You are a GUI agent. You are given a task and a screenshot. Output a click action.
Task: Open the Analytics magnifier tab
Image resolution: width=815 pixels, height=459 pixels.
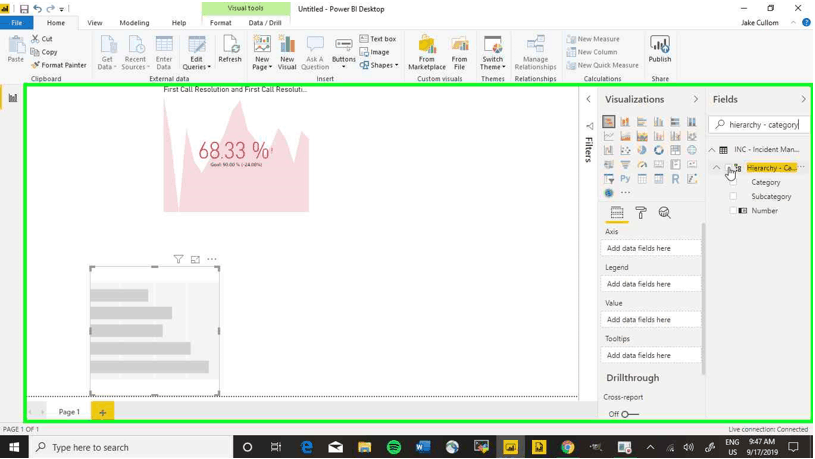tap(664, 213)
